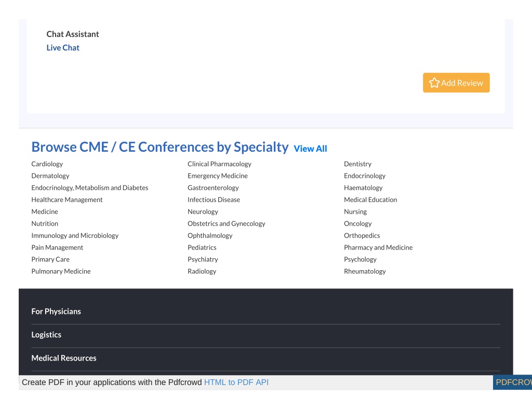Click the Orthopedics link

(362, 235)
